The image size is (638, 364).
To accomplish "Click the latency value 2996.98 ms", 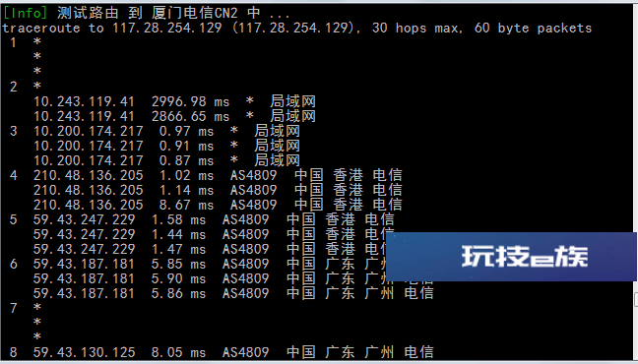I will [x=190, y=101].
